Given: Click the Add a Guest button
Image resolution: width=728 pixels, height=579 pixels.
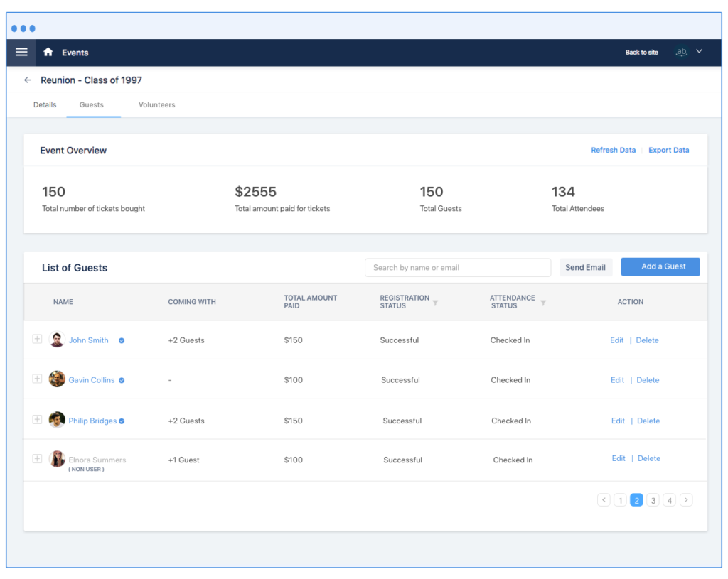Looking at the screenshot, I should click(660, 267).
